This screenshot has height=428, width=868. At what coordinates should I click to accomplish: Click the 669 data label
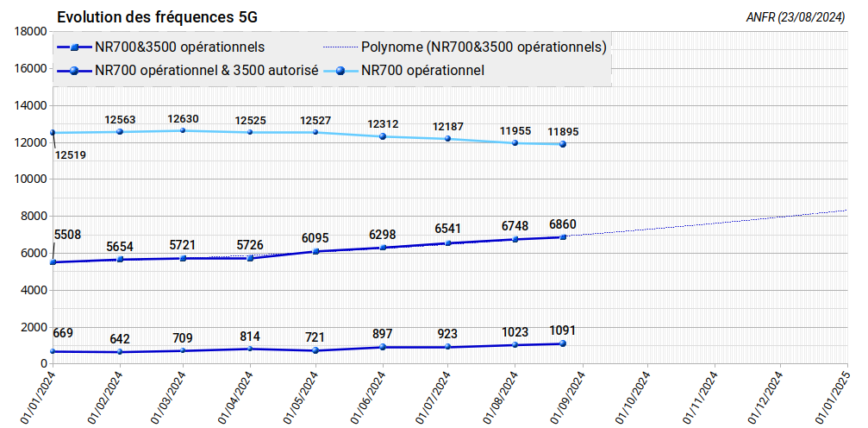pyautogui.click(x=63, y=333)
